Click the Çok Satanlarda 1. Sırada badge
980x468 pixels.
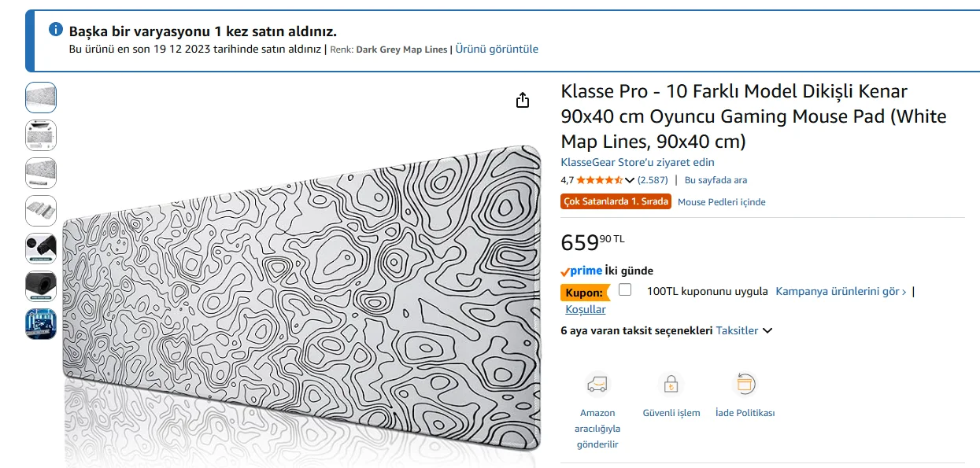[616, 201]
